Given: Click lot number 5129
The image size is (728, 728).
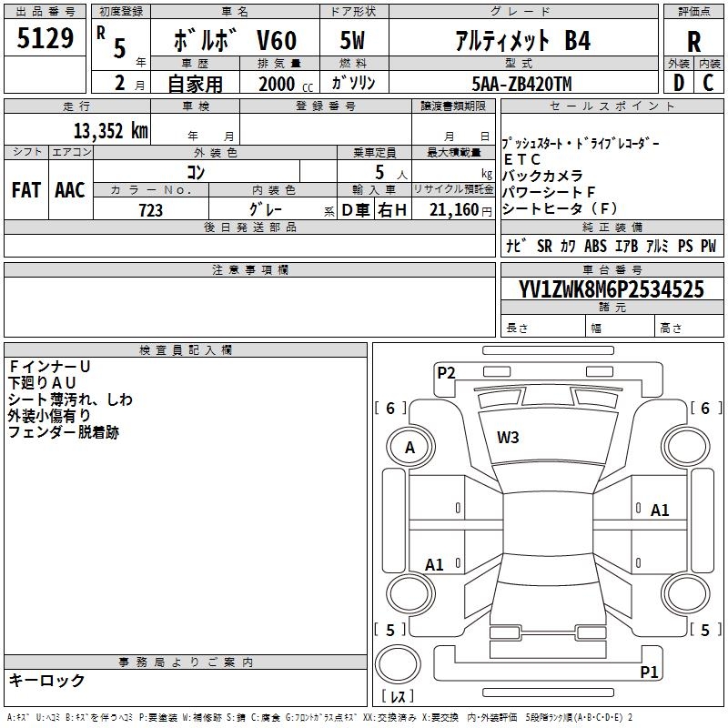Looking at the screenshot, I should [x=45, y=37].
